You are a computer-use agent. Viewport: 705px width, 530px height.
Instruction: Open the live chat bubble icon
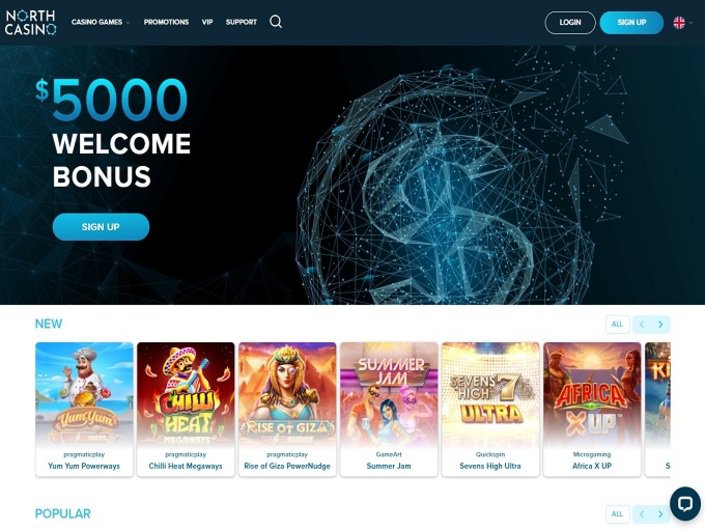pyautogui.click(x=685, y=503)
